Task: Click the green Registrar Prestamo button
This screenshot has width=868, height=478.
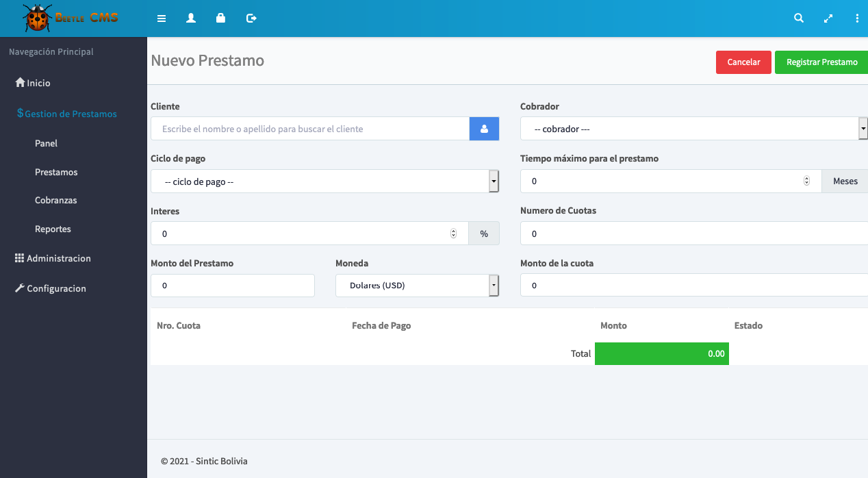Action: (x=821, y=62)
